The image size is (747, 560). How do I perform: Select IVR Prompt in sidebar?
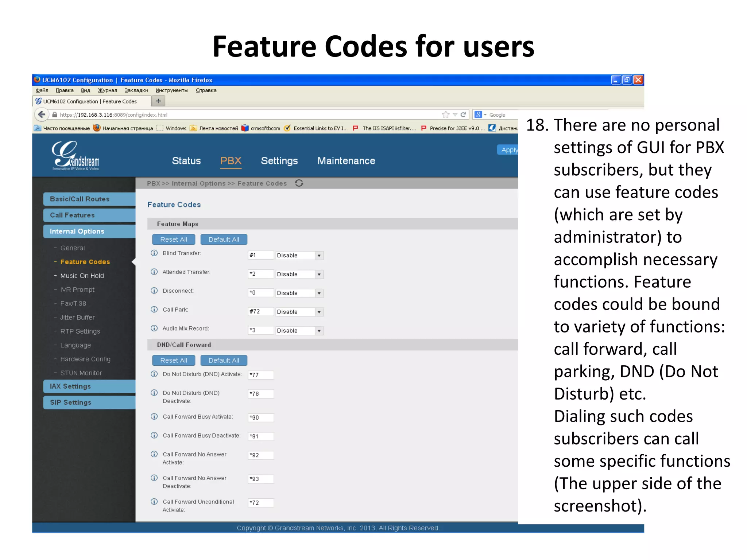[x=77, y=289]
